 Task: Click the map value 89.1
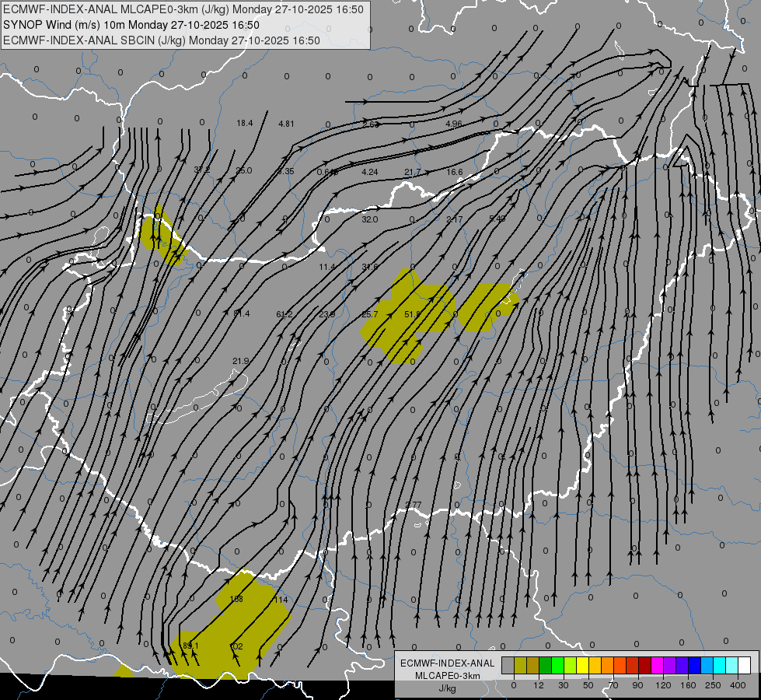click(190, 646)
